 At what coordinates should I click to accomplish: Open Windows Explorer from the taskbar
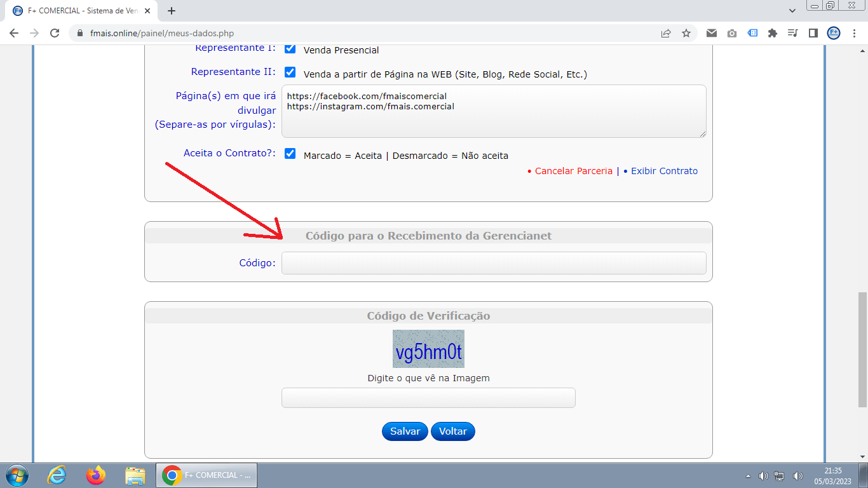point(133,475)
